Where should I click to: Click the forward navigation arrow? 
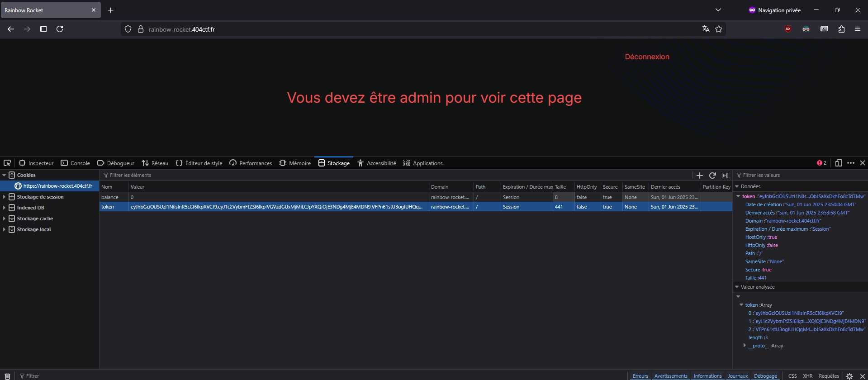point(27,29)
